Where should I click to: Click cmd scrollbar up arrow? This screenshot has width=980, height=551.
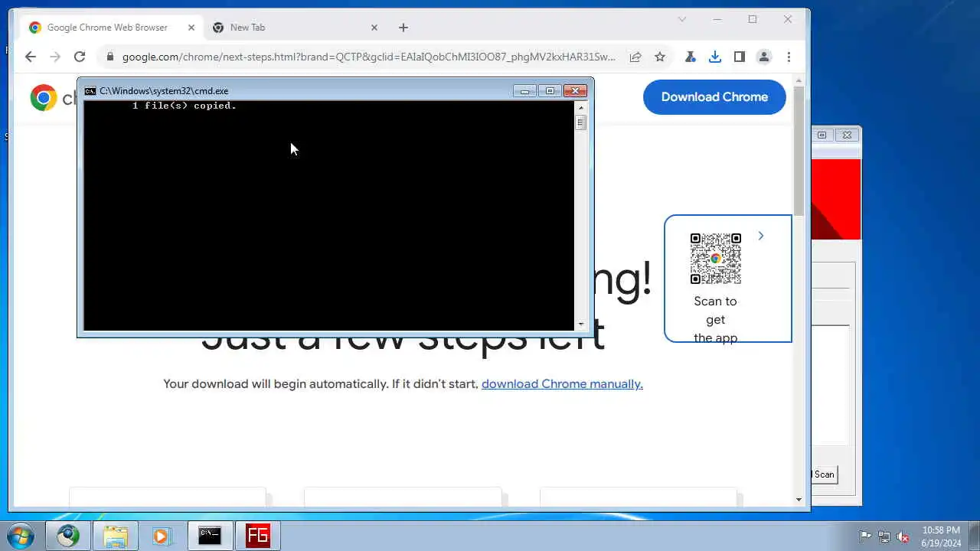[580, 108]
